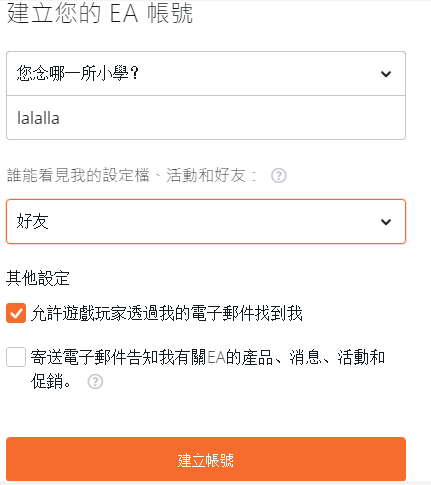The height and width of the screenshot is (485, 431).
Task: Click the chevron arrow on security question selector
Action: click(x=386, y=74)
